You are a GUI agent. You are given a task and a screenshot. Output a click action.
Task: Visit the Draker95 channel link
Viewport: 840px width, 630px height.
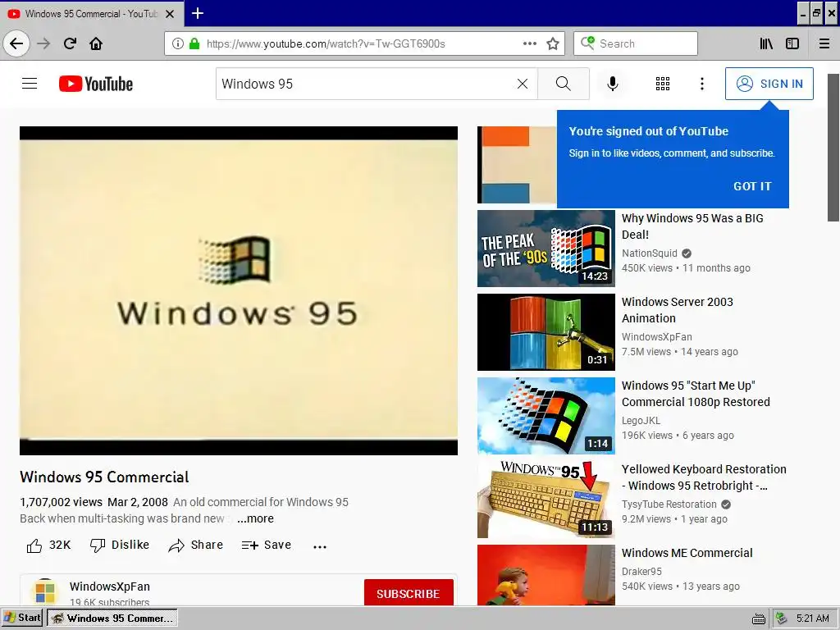click(641, 571)
